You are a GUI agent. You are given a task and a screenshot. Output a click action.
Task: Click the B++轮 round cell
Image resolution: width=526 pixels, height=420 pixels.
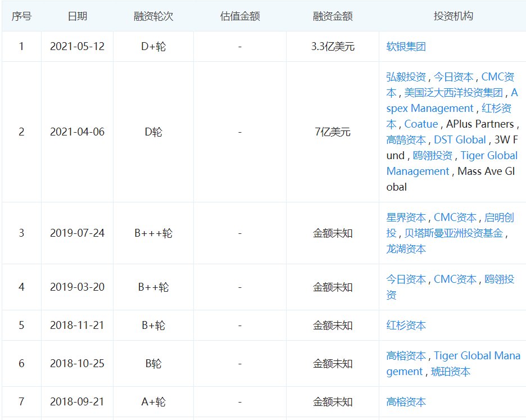153,287
